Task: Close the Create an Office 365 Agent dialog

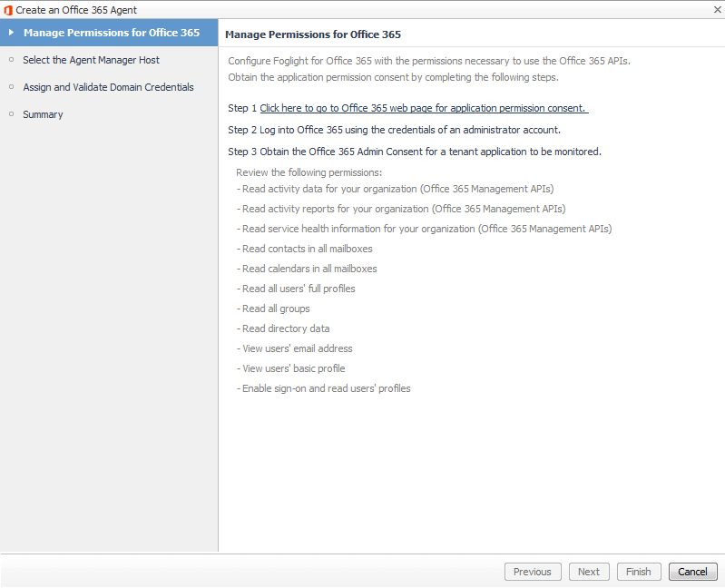Action: pyautogui.click(x=717, y=8)
